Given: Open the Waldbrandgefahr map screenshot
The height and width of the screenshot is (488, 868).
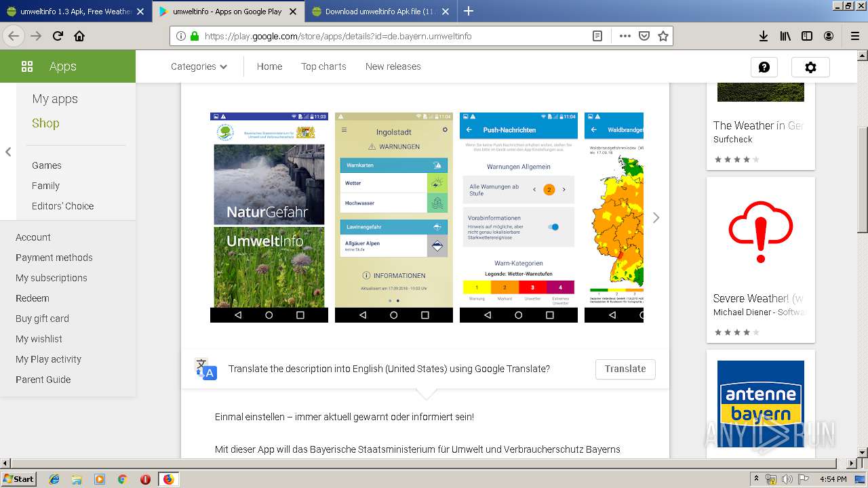Looking at the screenshot, I should [614, 217].
